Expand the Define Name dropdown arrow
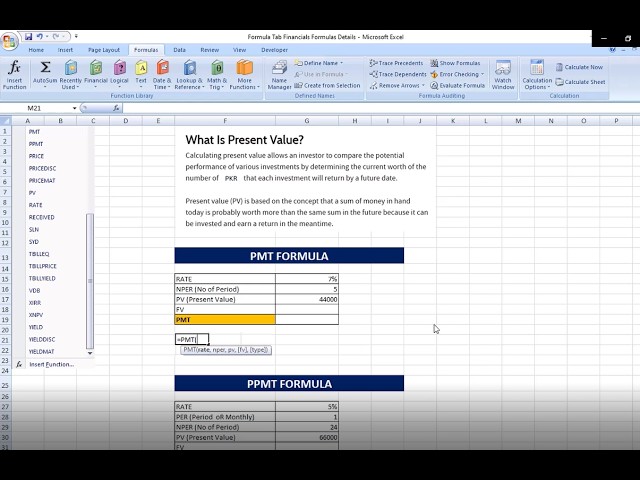Screen dimensions: 640x480 [342, 63]
